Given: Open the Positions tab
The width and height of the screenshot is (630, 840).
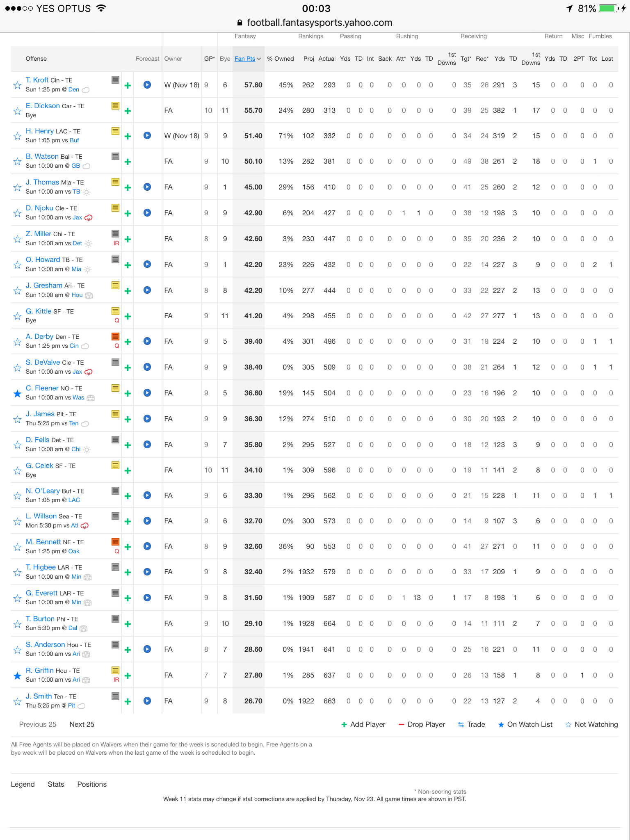Looking at the screenshot, I should coord(92,784).
